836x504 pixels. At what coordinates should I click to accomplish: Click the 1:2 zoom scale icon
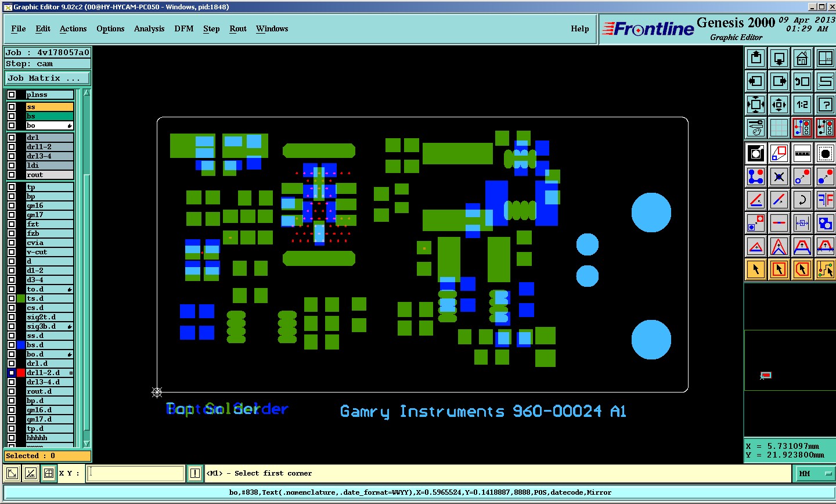802,105
